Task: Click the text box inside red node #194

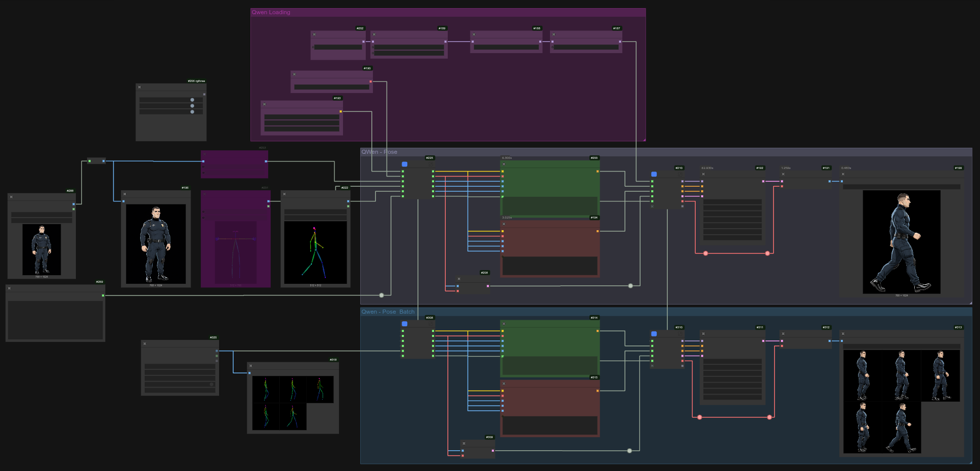Action: click(550, 266)
